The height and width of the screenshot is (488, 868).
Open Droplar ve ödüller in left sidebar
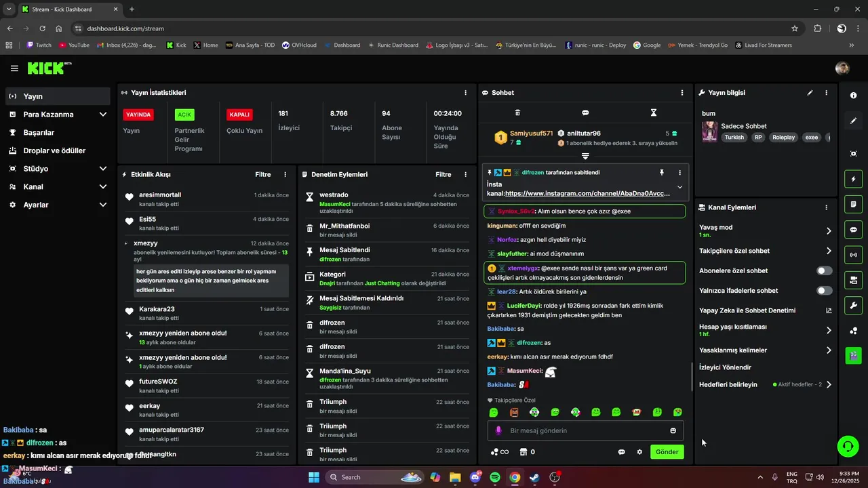pyautogui.click(x=57, y=150)
